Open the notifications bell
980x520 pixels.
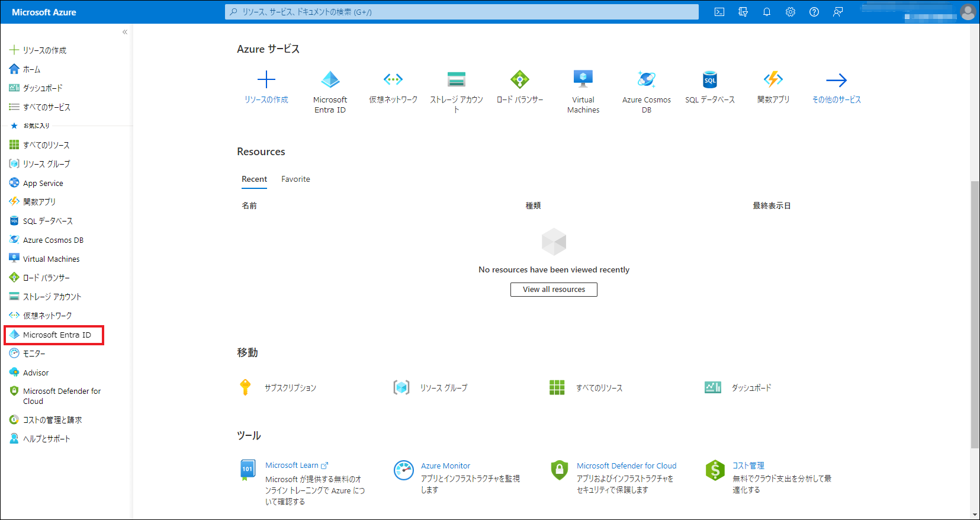coord(767,12)
